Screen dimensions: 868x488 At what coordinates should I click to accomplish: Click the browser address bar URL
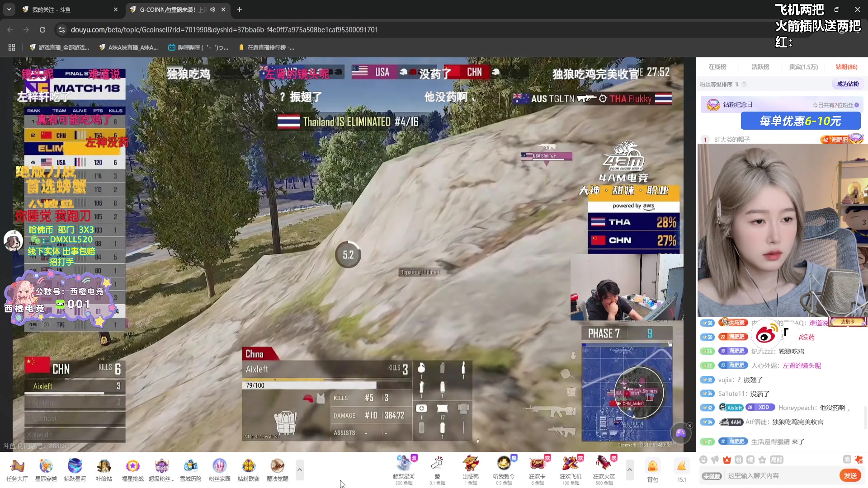tap(224, 30)
